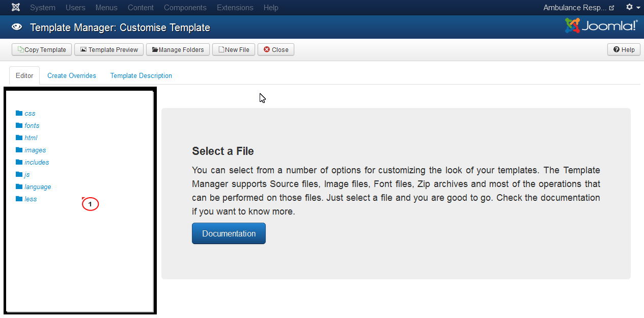Open the Extensions menu
644x318 pixels.
pyautogui.click(x=235, y=8)
